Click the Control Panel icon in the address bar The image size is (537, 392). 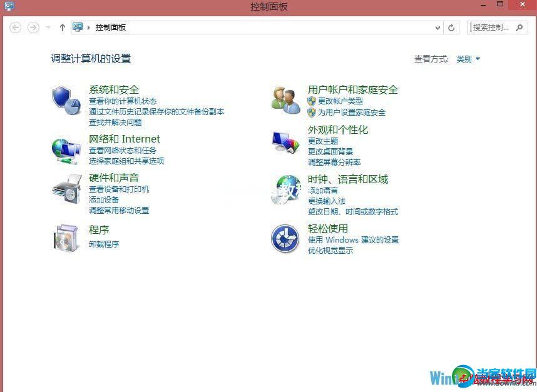(78, 27)
